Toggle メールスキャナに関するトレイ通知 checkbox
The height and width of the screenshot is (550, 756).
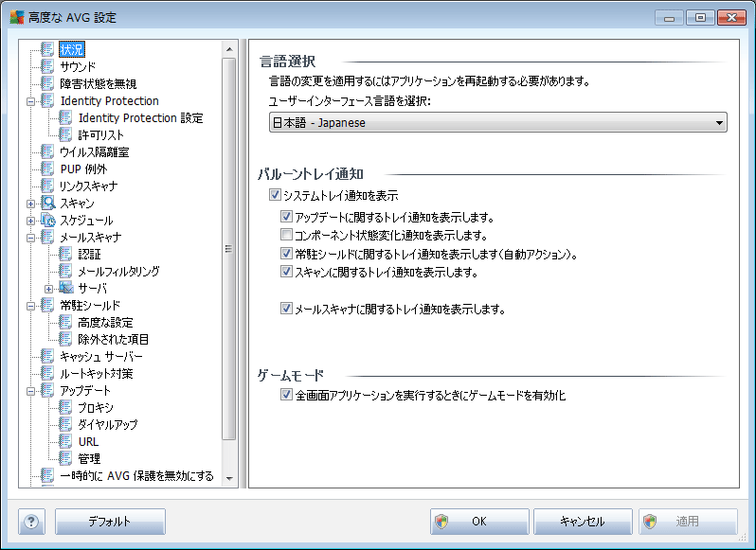(x=286, y=309)
